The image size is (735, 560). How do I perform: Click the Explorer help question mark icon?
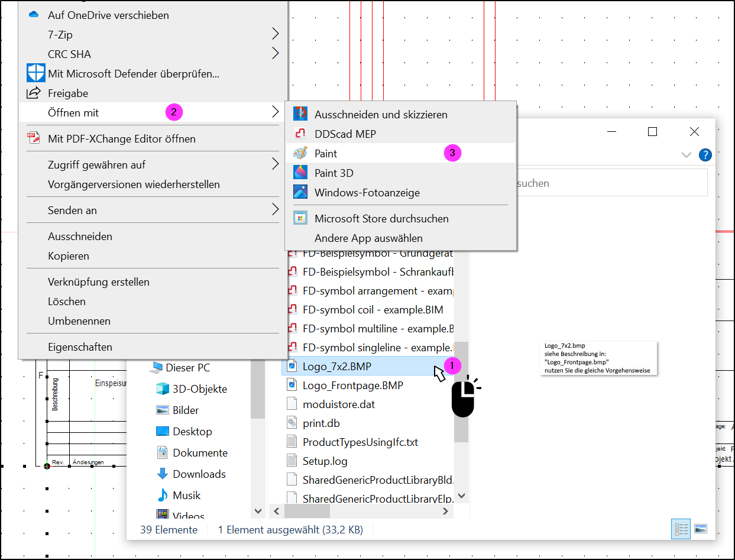point(705,155)
